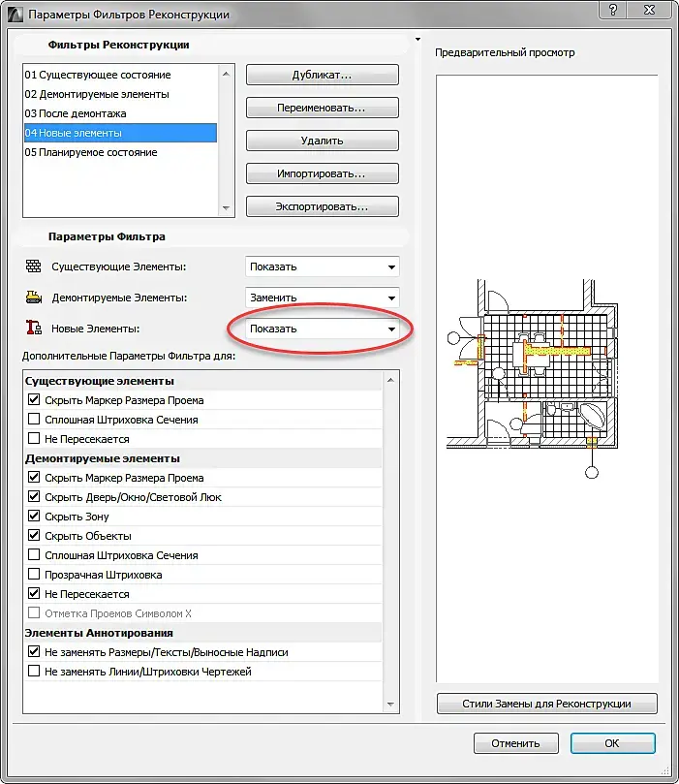Open Стили Замены для Реконструкции

pyautogui.click(x=546, y=704)
